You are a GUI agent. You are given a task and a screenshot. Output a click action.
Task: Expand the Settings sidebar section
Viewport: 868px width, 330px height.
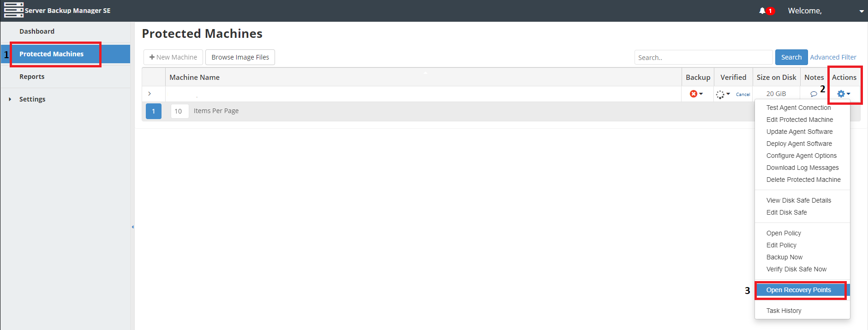point(10,99)
